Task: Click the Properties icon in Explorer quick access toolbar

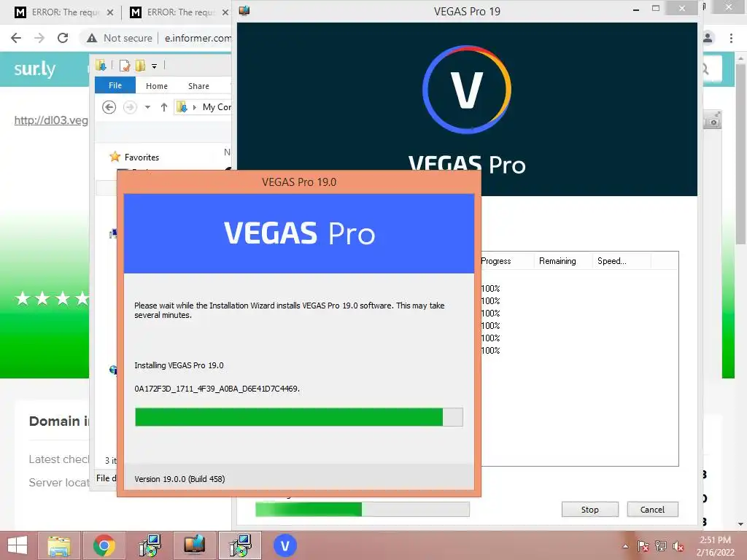Action: [124, 65]
